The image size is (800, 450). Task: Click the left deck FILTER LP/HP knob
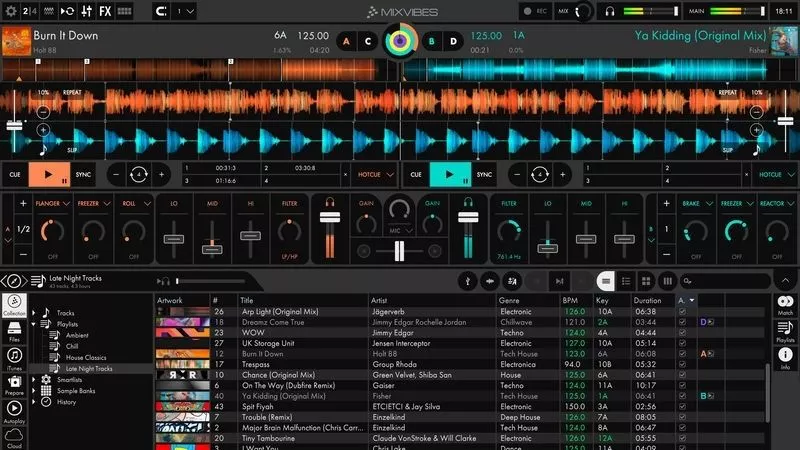(x=289, y=232)
